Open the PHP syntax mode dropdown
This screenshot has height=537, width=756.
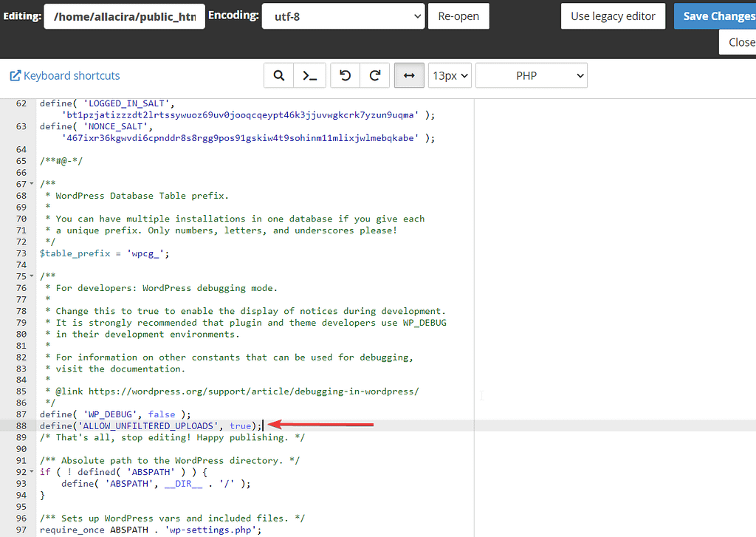[531, 75]
